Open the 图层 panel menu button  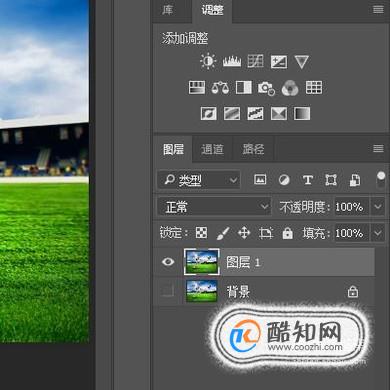(378, 148)
